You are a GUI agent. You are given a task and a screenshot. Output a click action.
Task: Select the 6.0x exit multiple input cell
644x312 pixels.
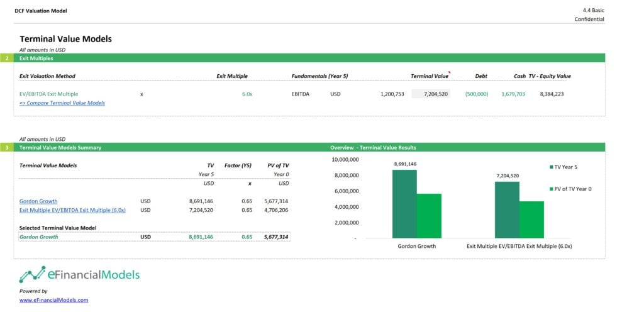pyautogui.click(x=247, y=94)
